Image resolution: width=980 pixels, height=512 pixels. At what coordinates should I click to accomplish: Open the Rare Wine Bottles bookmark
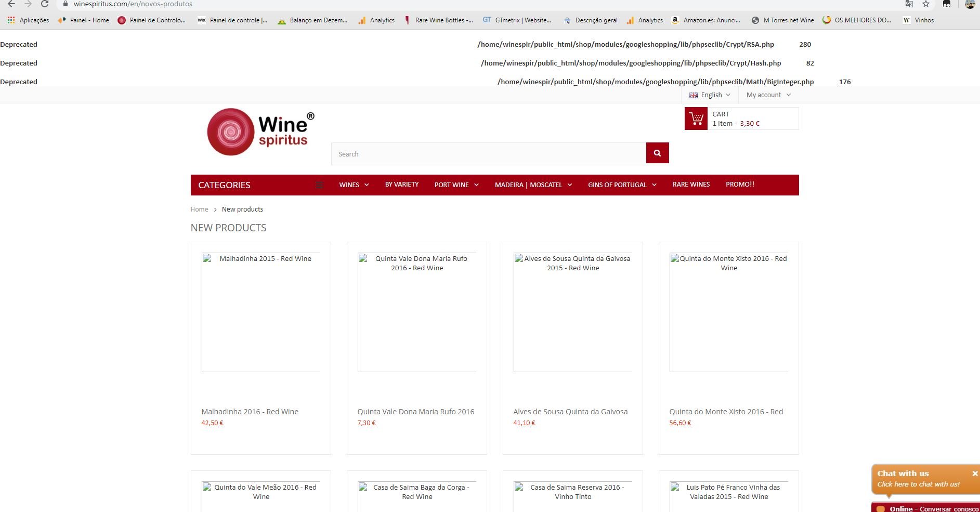tap(438, 20)
